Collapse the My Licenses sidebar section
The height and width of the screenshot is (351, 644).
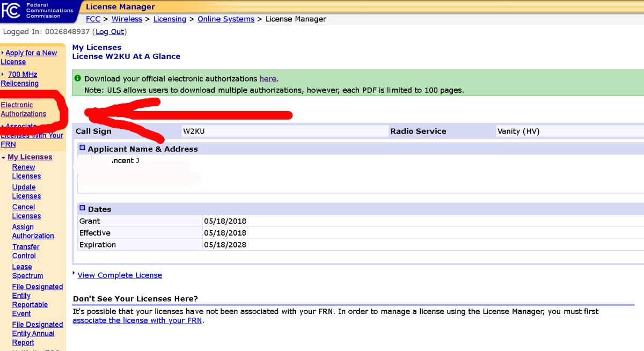[4, 157]
